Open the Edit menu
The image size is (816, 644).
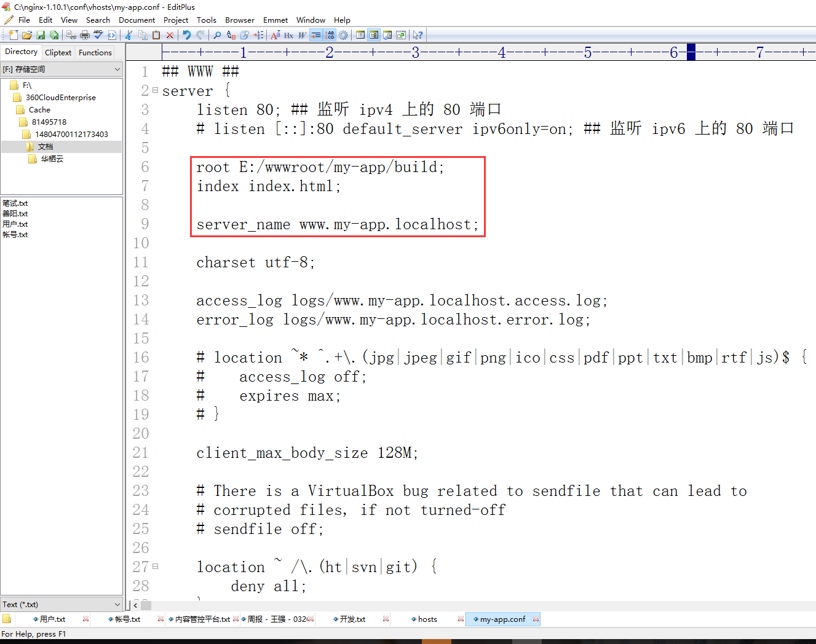click(46, 20)
